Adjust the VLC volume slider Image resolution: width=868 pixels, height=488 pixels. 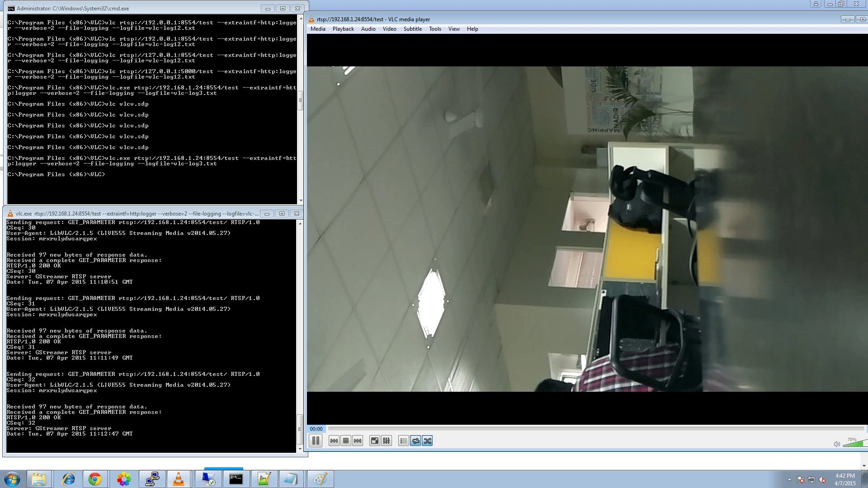point(854,444)
